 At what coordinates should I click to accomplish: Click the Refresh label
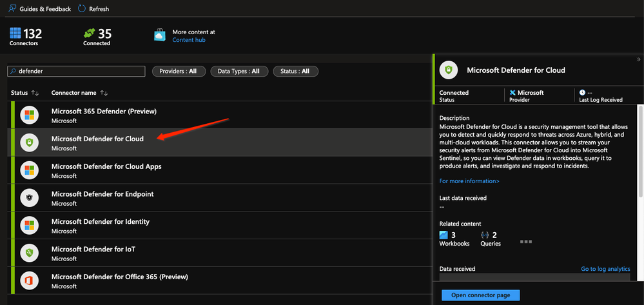point(99,8)
